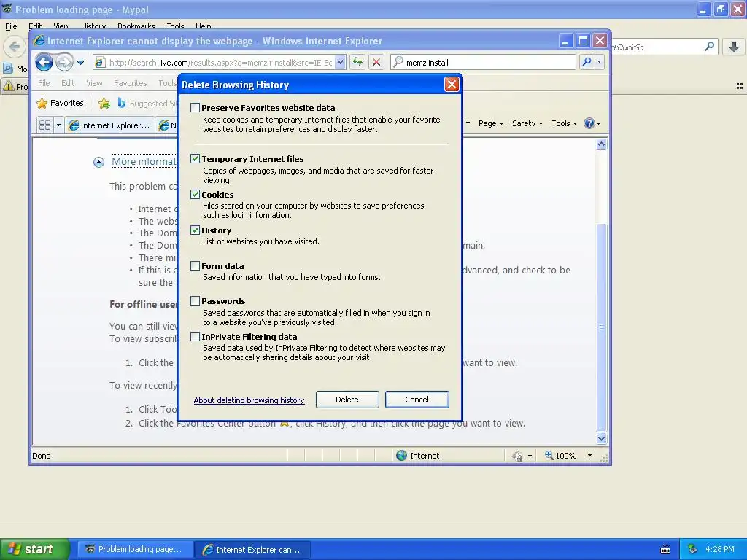Check InPrivate Filtering data checkbox
The height and width of the screenshot is (560, 747).
(195, 337)
